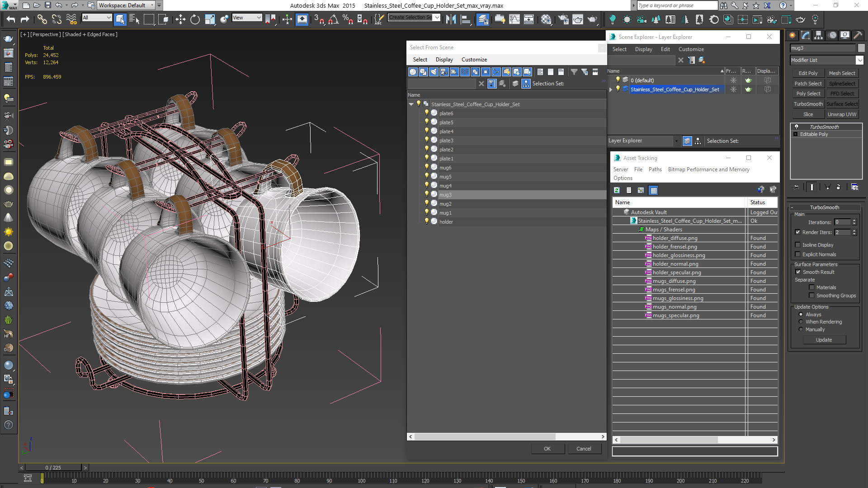Enable the Isoline Display checkbox

click(797, 245)
